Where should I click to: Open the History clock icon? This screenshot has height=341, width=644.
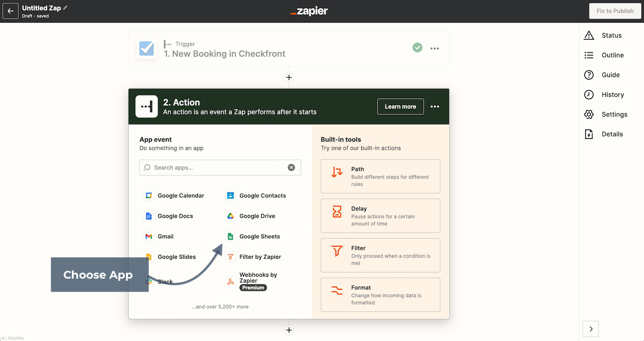589,95
